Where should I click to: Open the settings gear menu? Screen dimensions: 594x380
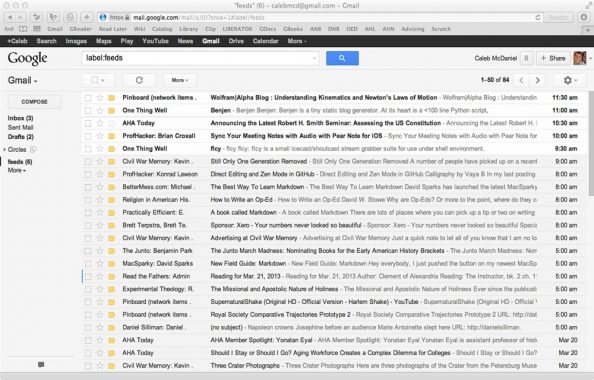click(x=570, y=80)
